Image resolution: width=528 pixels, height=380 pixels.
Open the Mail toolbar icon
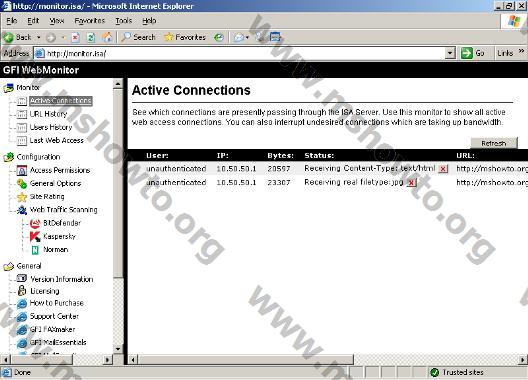pyautogui.click(x=239, y=37)
